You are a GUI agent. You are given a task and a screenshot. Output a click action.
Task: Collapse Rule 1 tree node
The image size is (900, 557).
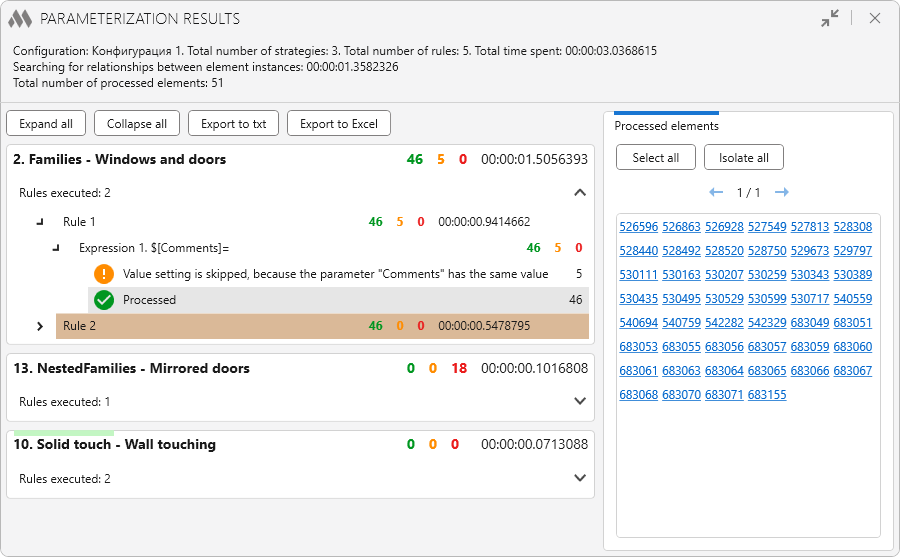coord(40,222)
